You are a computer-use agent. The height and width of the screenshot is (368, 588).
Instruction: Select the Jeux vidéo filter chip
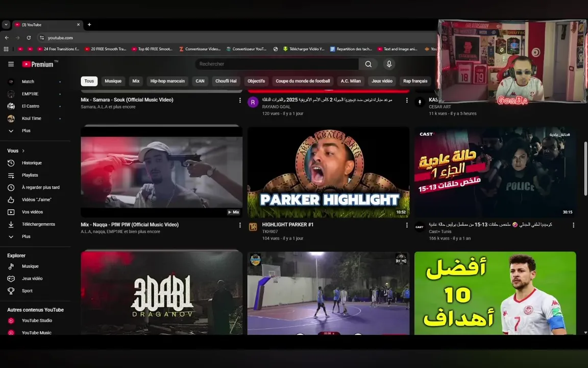pyautogui.click(x=382, y=81)
